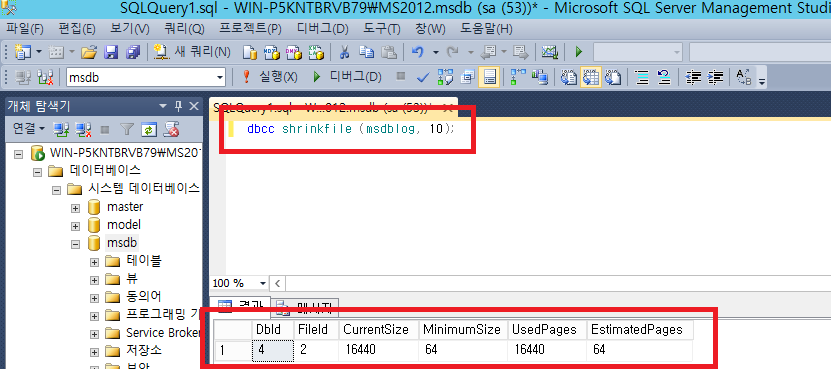Parse the query with the blue checkmark
This screenshot has width=831, height=369.
pyautogui.click(x=422, y=78)
